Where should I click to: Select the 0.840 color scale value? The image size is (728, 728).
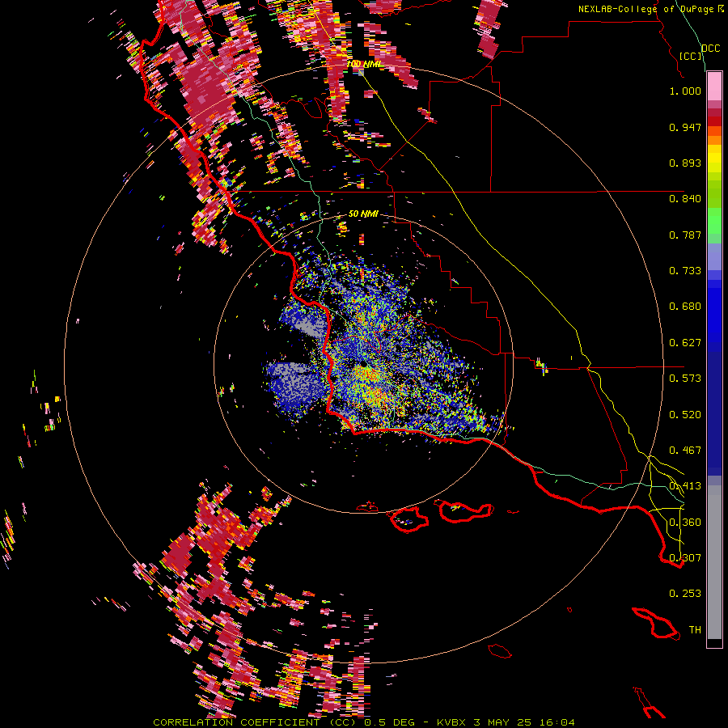pos(685,199)
